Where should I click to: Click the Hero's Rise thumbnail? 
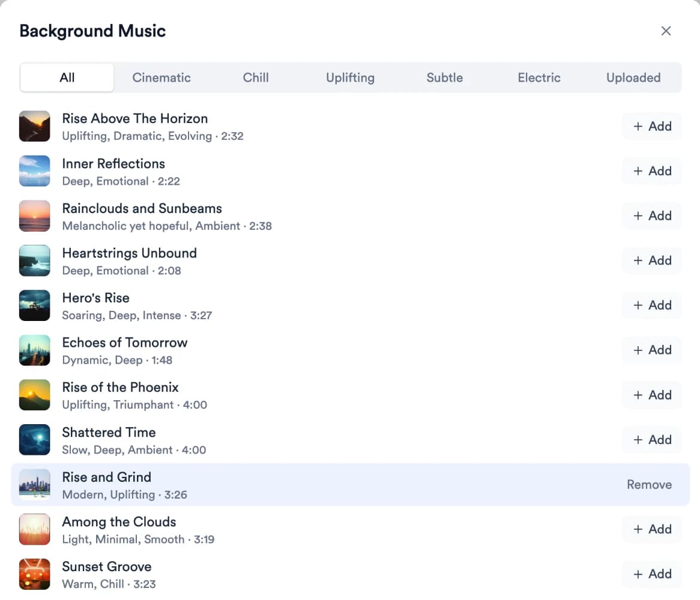[34, 305]
